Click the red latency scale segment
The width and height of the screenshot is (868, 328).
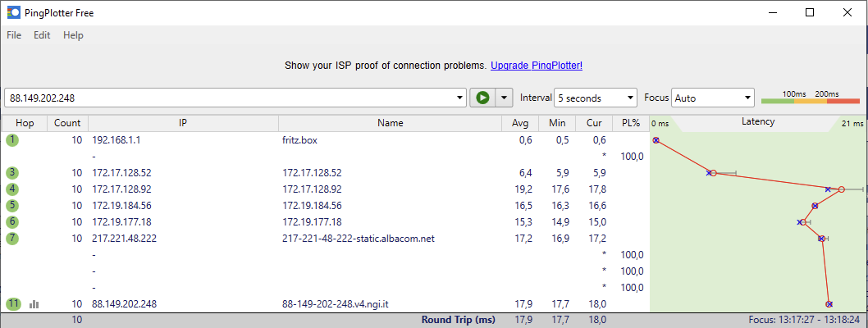click(x=843, y=101)
